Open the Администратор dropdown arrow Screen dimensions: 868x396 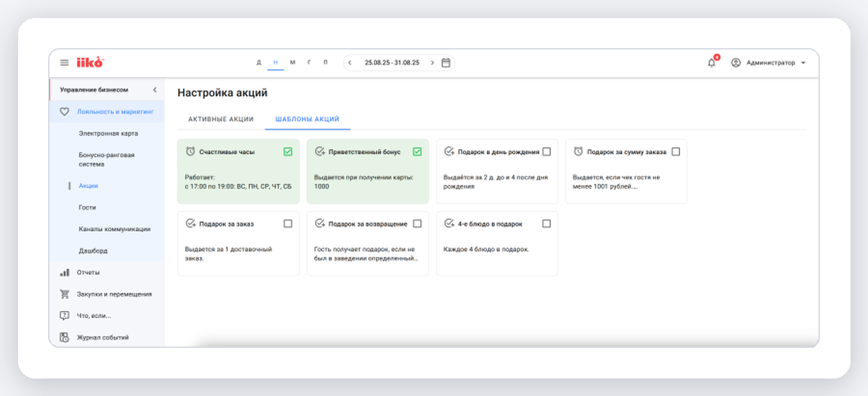click(x=804, y=63)
